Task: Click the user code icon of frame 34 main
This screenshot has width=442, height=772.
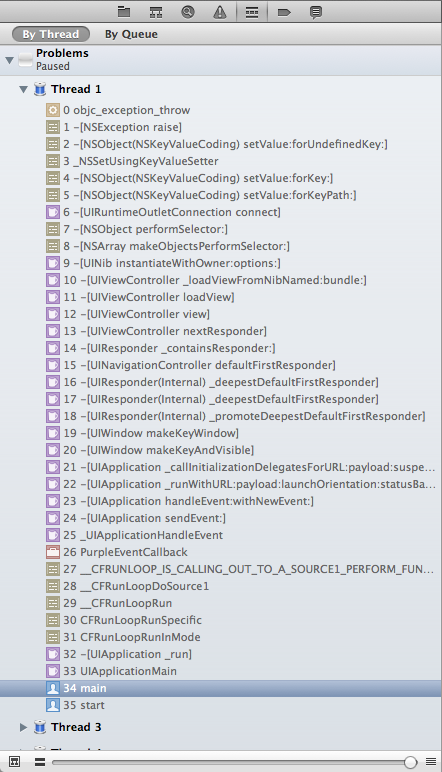Action: [x=53, y=688]
